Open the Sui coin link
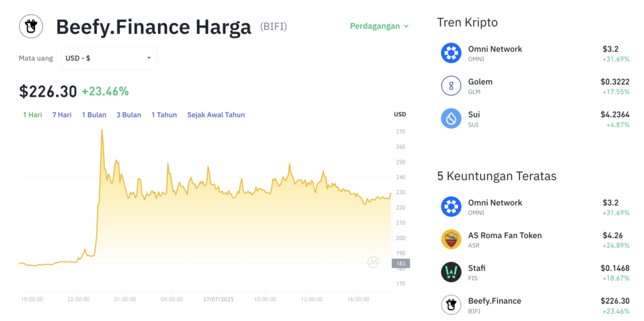 coord(474,114)
